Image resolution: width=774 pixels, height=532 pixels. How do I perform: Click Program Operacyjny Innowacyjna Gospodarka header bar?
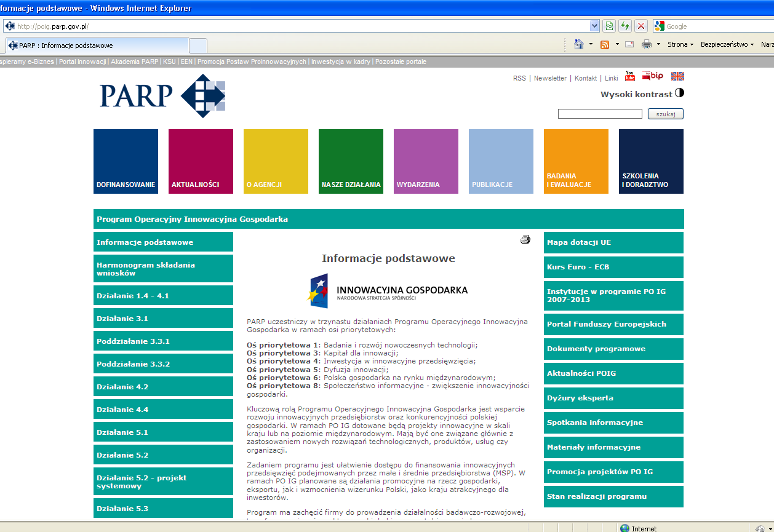[x=388, y=219]
